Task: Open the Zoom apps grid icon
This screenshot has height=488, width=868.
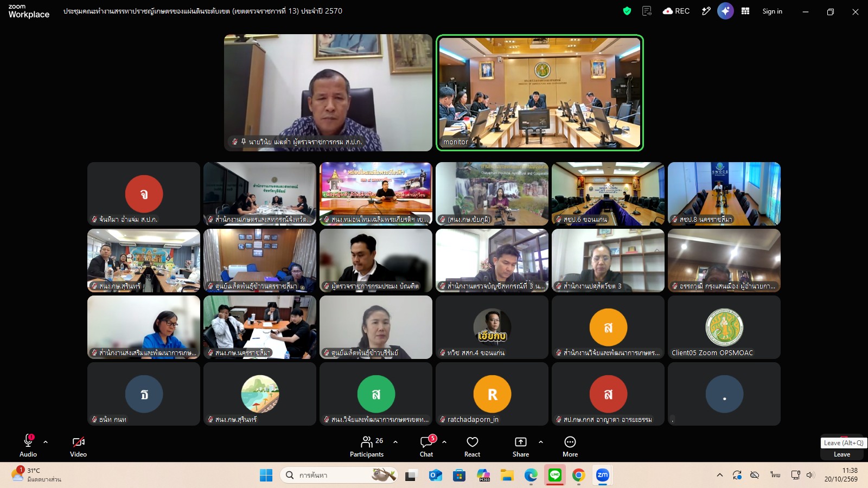Action: (x=745, y=11)
